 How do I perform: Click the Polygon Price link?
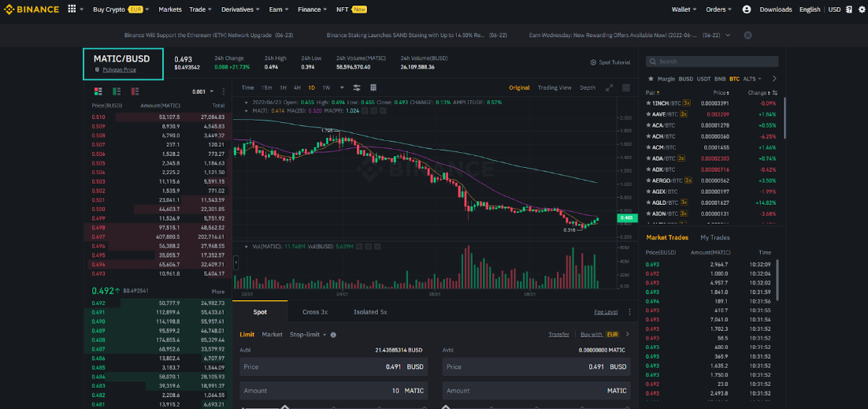click(119, 70)
